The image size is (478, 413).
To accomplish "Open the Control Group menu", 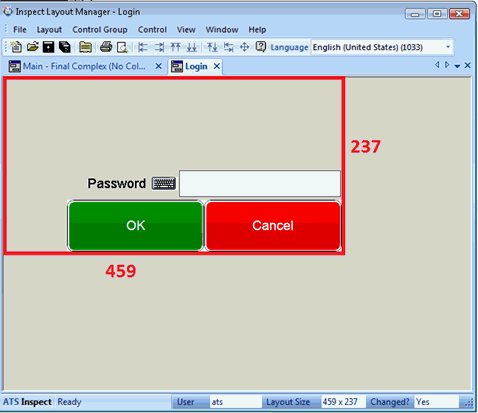I will (100, 30).
